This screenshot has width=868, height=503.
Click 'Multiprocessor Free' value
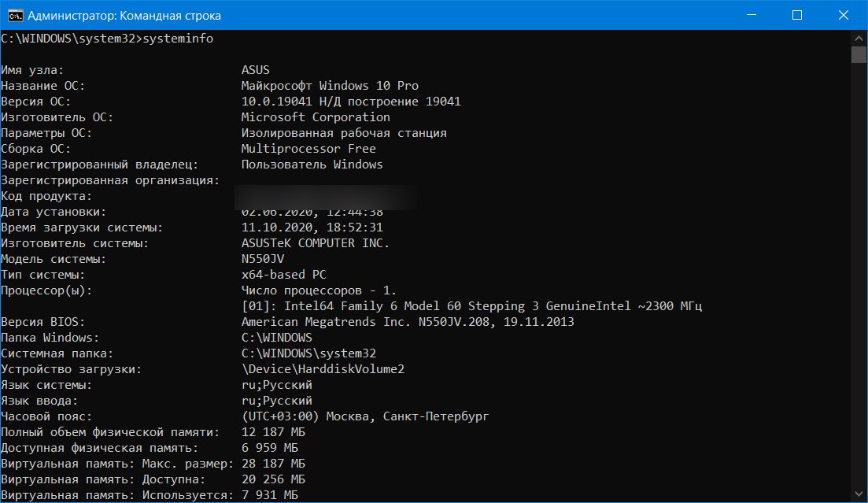point(308,149)
